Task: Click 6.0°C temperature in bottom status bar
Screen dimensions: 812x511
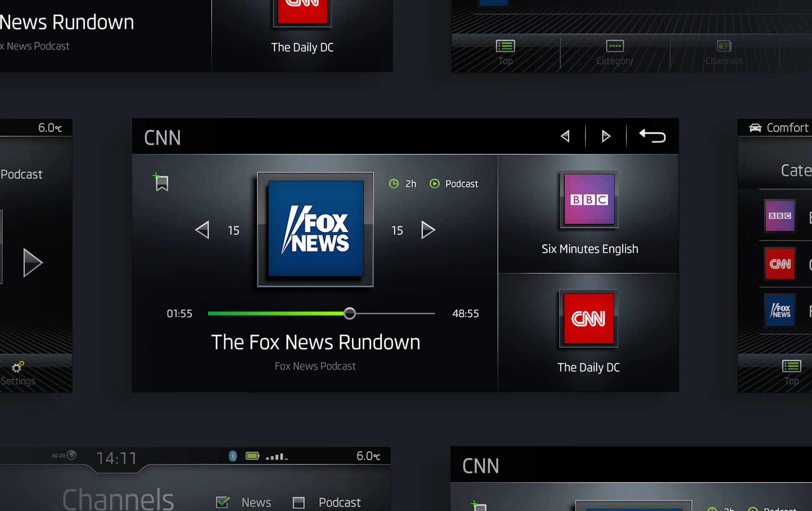Action: (x=368, y=456)
